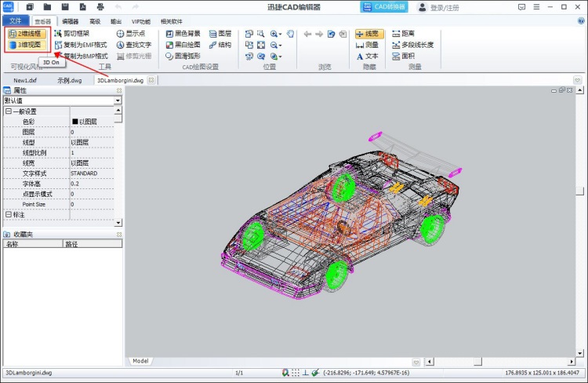
Task: Switch to the 示例.dwg document tab
Action: tap(69, 80)
